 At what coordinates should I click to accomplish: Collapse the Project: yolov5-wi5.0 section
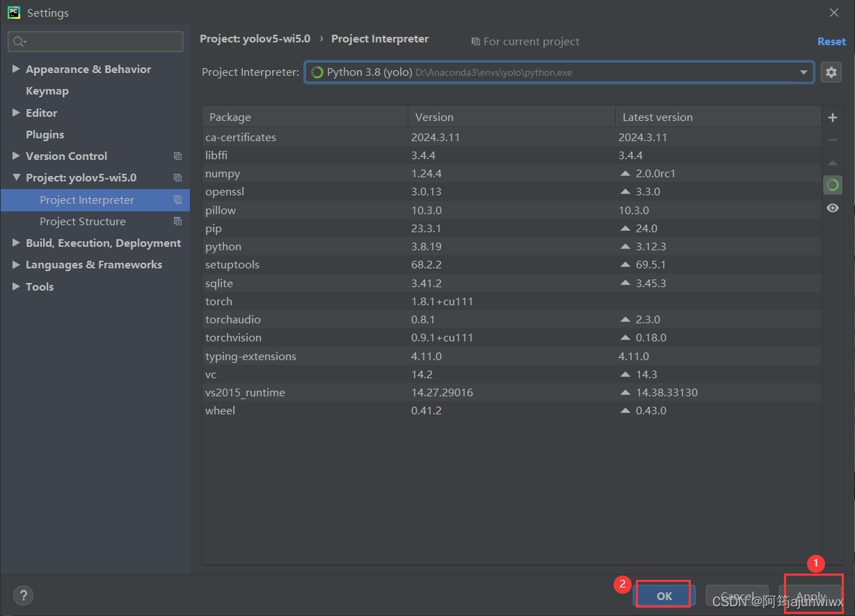click(x=16, y=178)
